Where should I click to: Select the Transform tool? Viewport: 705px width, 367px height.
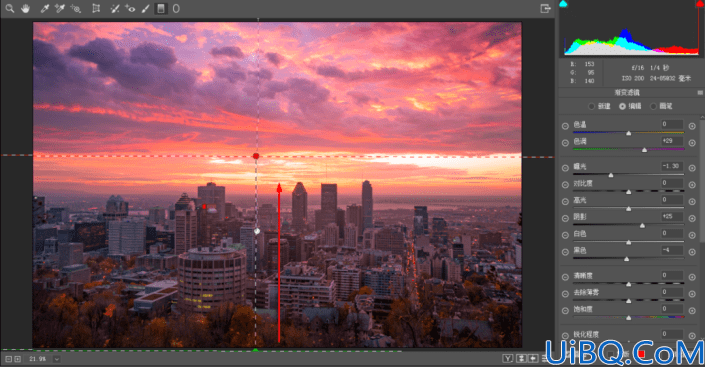tap(96, 8)
